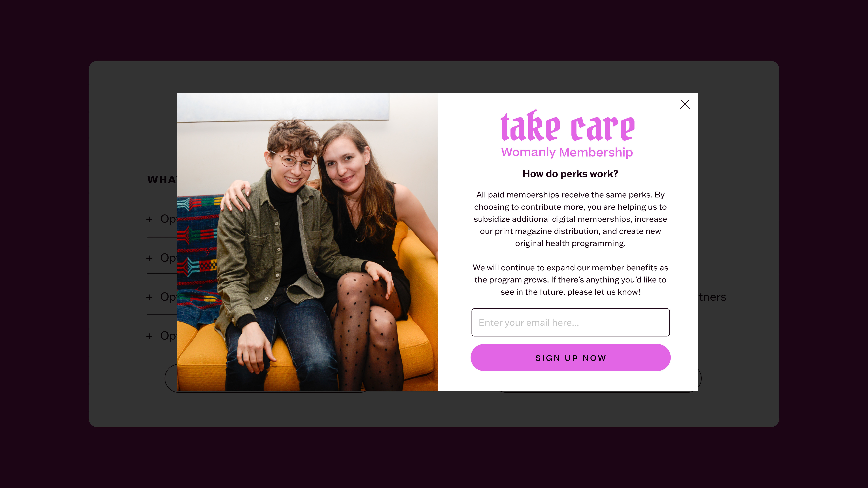Image resolution: width=868 pixels, height=488 pixels.
Task: Close the membership popup with the X icon
Action: pos(685,104)
